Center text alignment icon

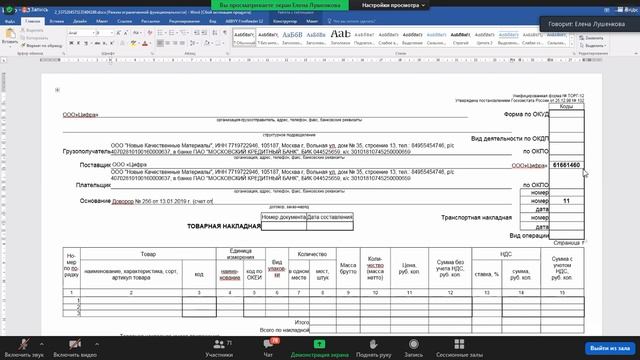coord(168,43)
